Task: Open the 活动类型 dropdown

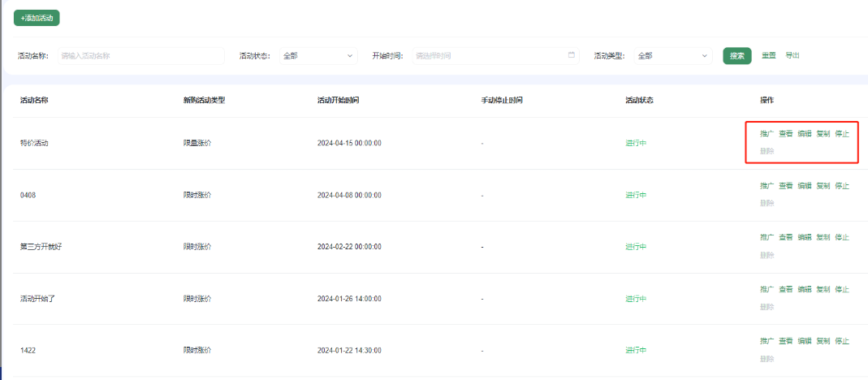Action: [672, 56]
